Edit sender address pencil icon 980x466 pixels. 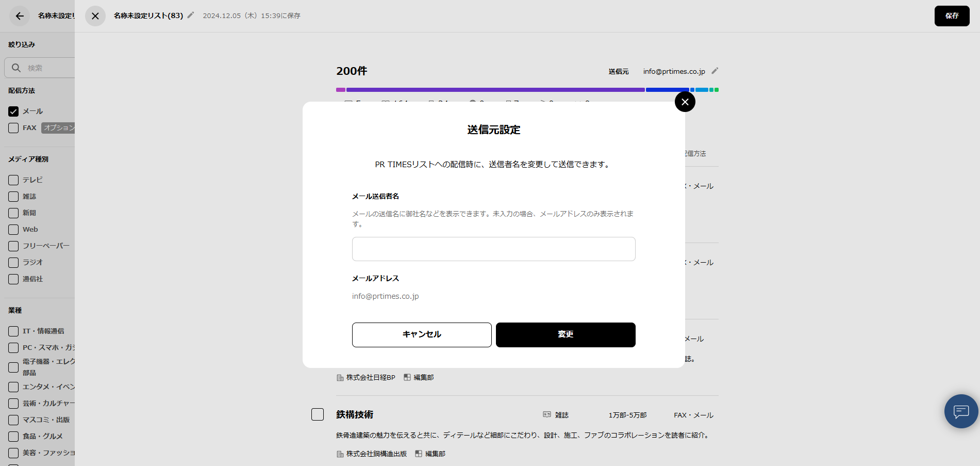coord(715,71)
